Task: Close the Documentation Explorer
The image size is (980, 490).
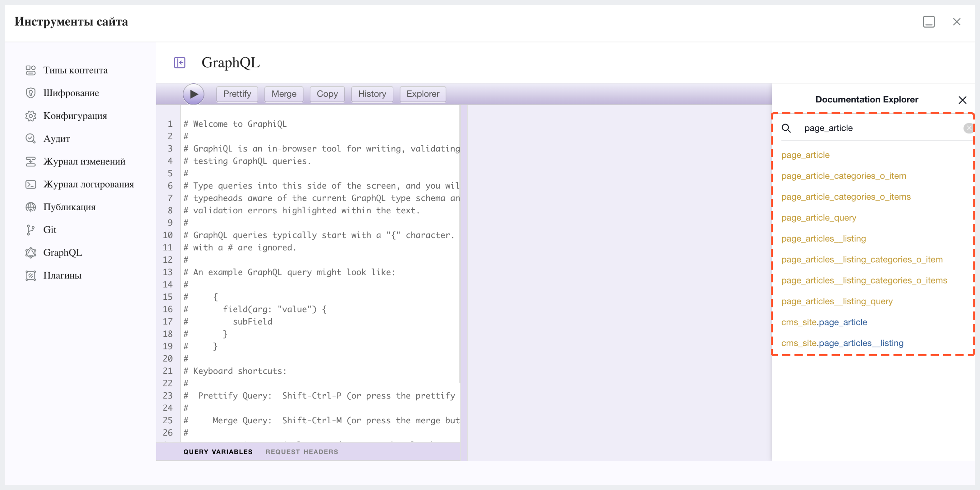Action: click(x=963, y=100)
